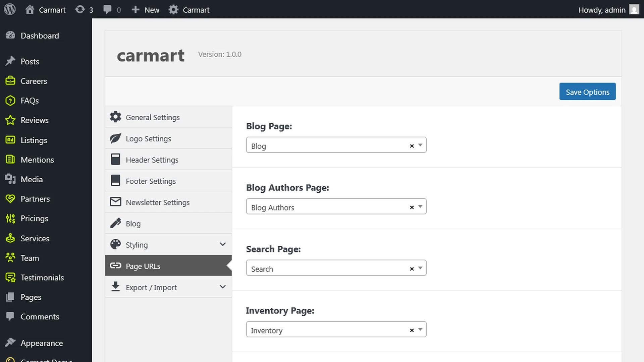Open the Dashboard gauge icon
Image resolution: width=644 pixels, height=362 pixels.
(10, 35)
